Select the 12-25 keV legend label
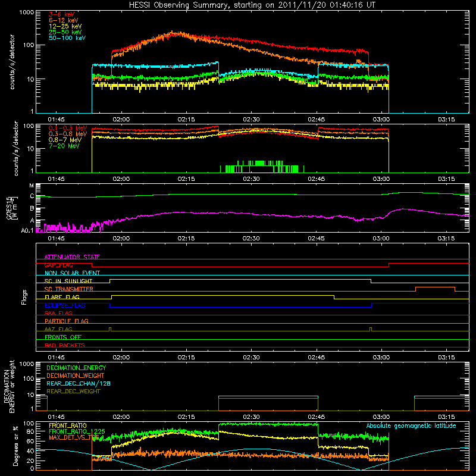Viewport: 476px width, 476px height. pyautogui.click(x=65, y=26)
